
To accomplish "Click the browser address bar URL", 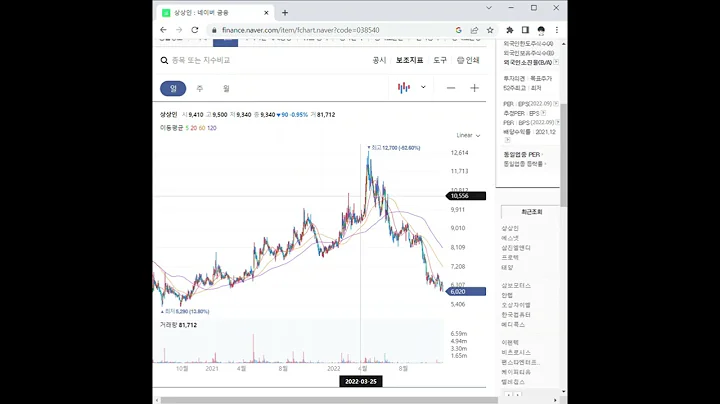I will 301,30.
